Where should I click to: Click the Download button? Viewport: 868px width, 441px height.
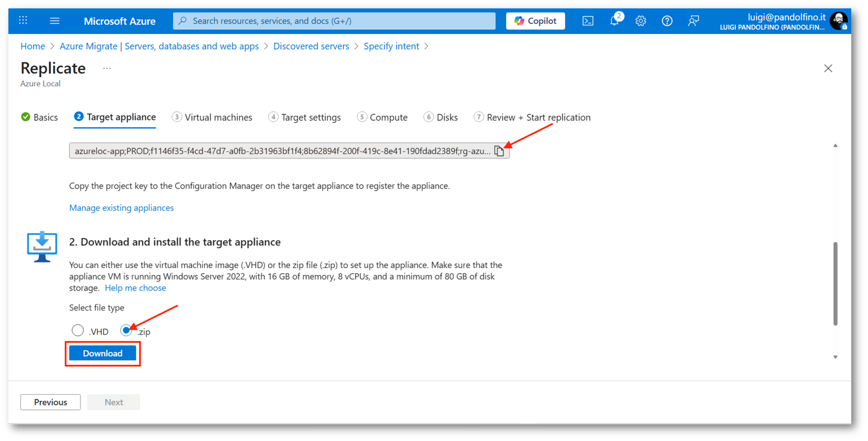[x=103, y=353]
